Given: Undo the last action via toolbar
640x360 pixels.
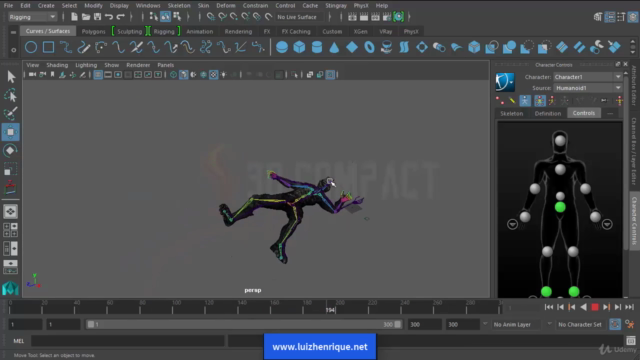Looking at the screenshot, I should pyautogui.click(x=109, y=17).
